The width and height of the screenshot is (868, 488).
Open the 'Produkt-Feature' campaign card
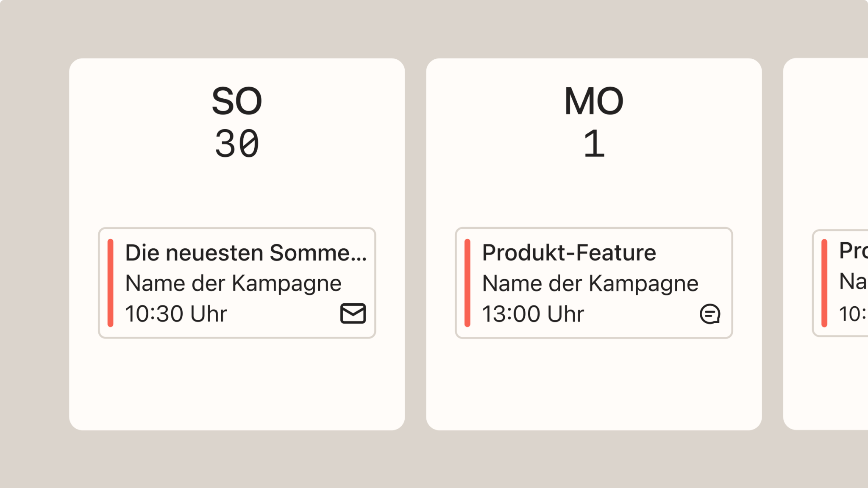point(594,283)
